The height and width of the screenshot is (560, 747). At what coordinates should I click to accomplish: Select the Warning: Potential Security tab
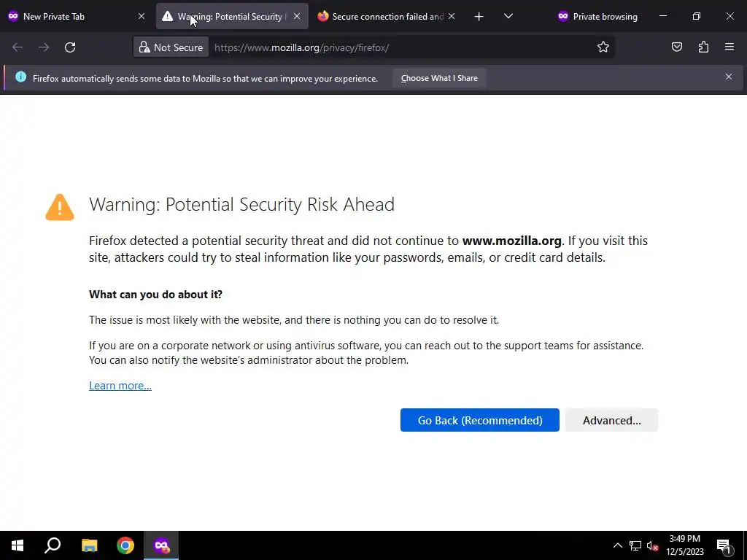pyautogui.click(x=232, y=17)
